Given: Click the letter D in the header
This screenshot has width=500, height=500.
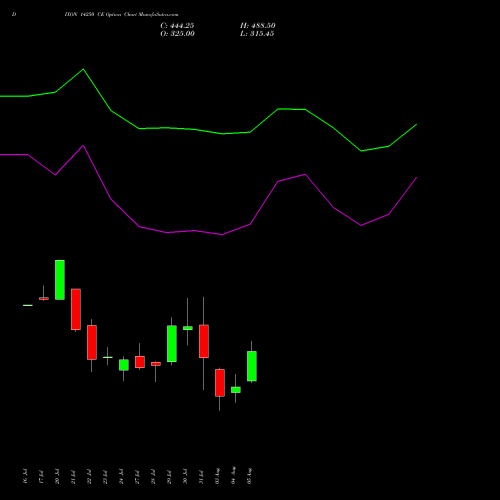Looking at the screenshot, I should 14,15.
